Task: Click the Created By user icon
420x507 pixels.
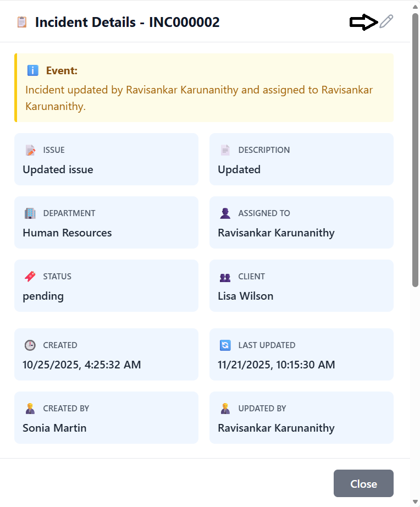Action: click(30, 409)
